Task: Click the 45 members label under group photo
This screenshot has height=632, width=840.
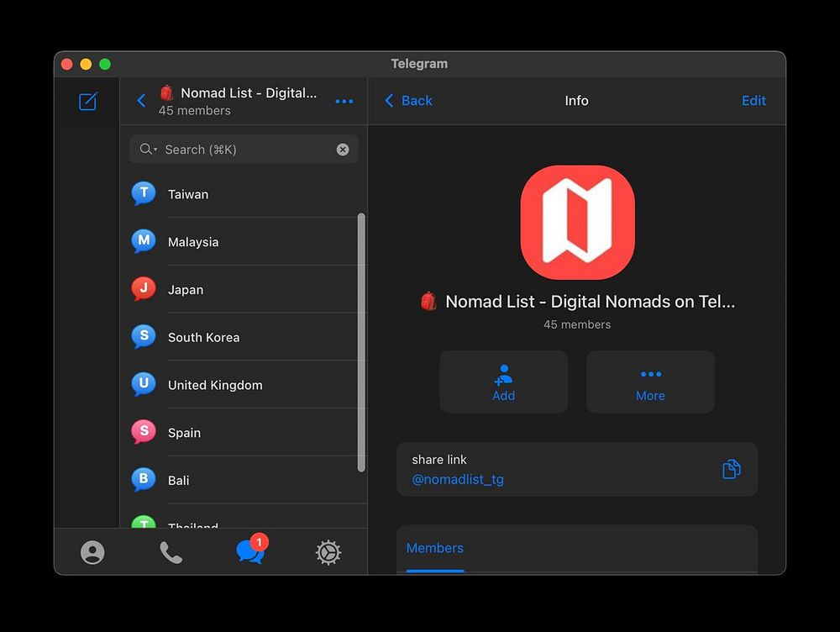Action: [578, 324]
